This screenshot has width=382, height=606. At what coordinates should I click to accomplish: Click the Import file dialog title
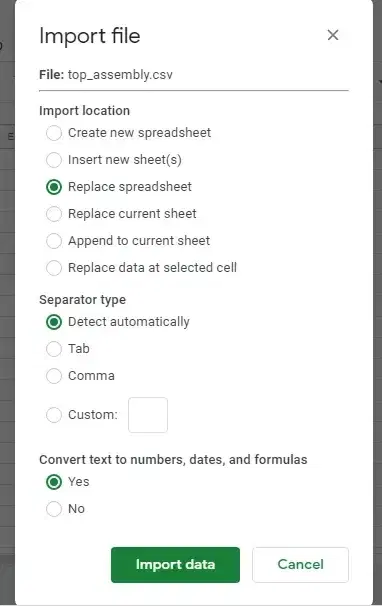tap(90, 36)
